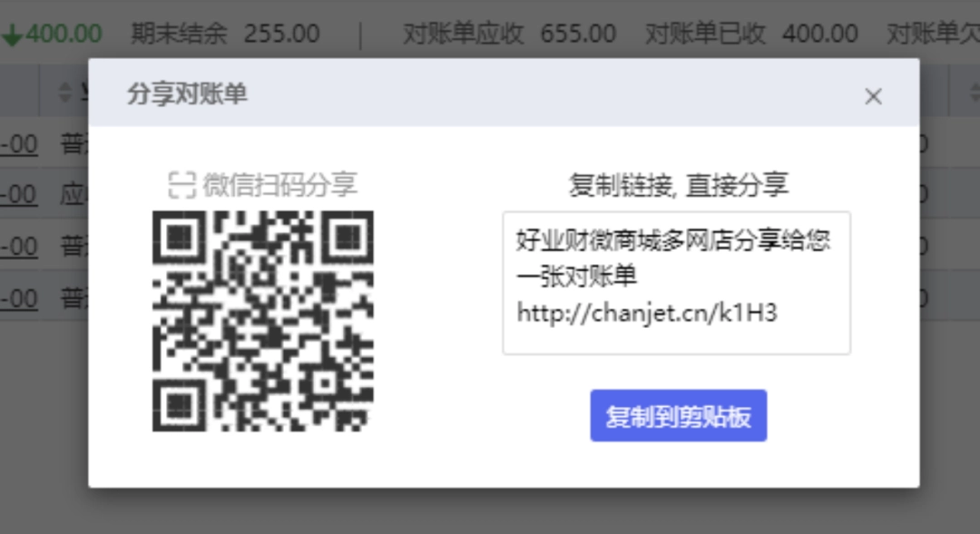Open the -00 link in the topmost row
Screen dimensions: 980x534
click(x=19, y=144)
